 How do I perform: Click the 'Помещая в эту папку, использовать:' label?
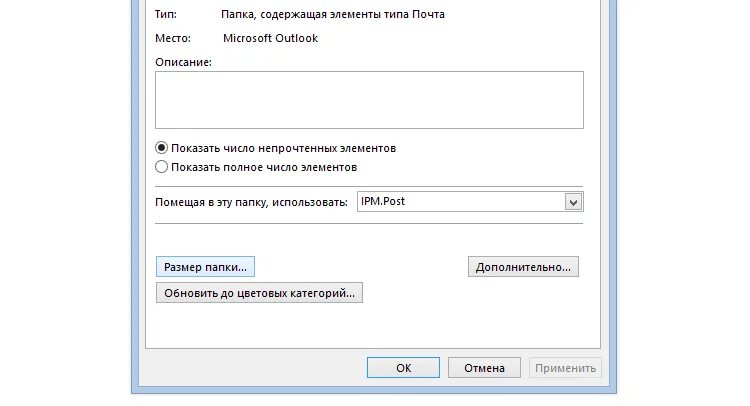pyautogui.click(x=252, y=202)
